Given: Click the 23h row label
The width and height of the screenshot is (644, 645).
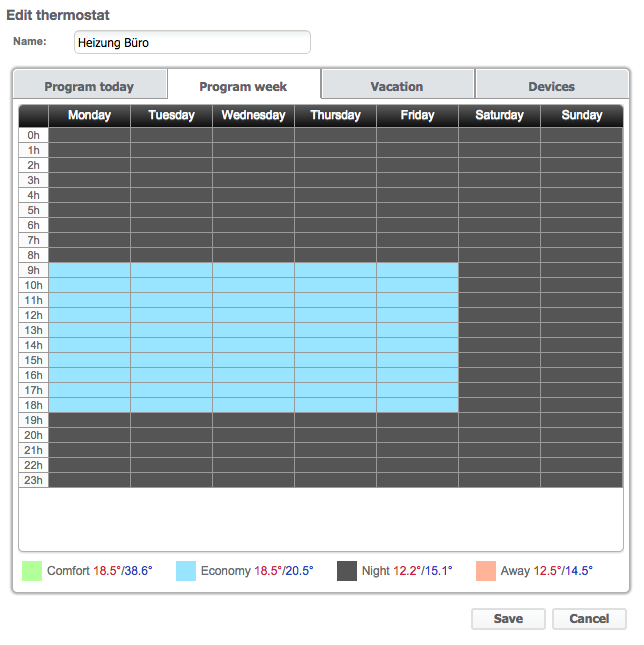Looking at the screenshot, I should click(34, 480).
